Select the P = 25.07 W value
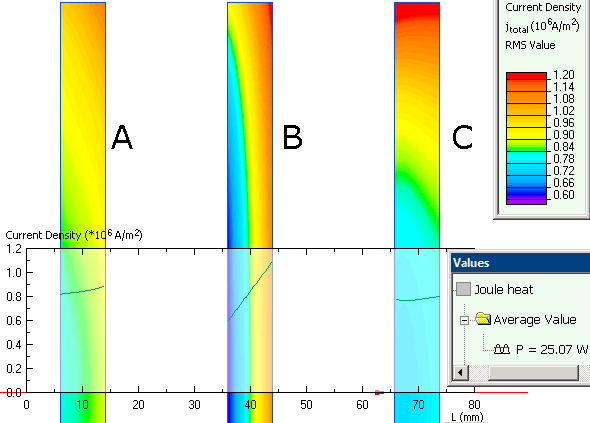This screenshot has width=590, height=423. point(552,350)
